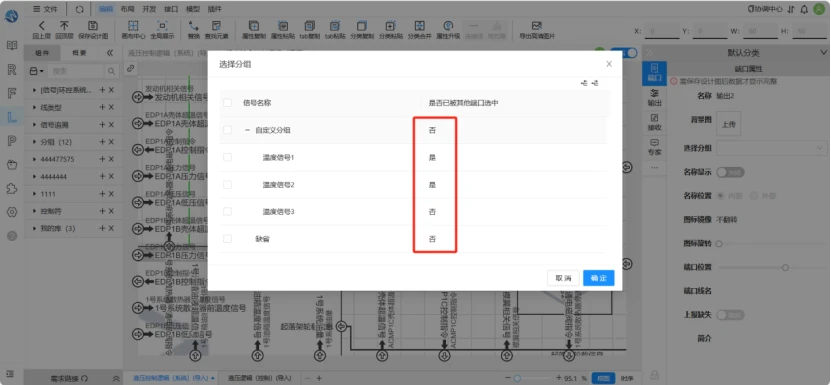
Task: Open the 开发 menu tab
Action: click(x=149, y=9)
